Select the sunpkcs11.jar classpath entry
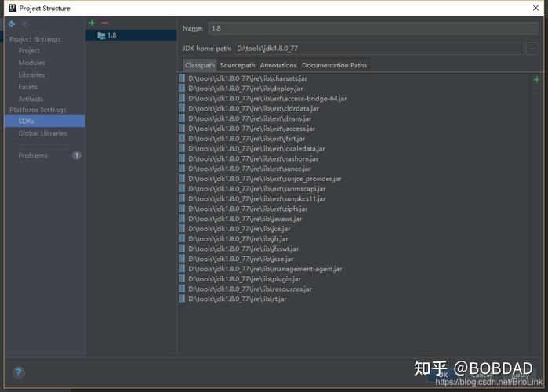This screenshot has width=548, height=392. (x=257, y=198)
